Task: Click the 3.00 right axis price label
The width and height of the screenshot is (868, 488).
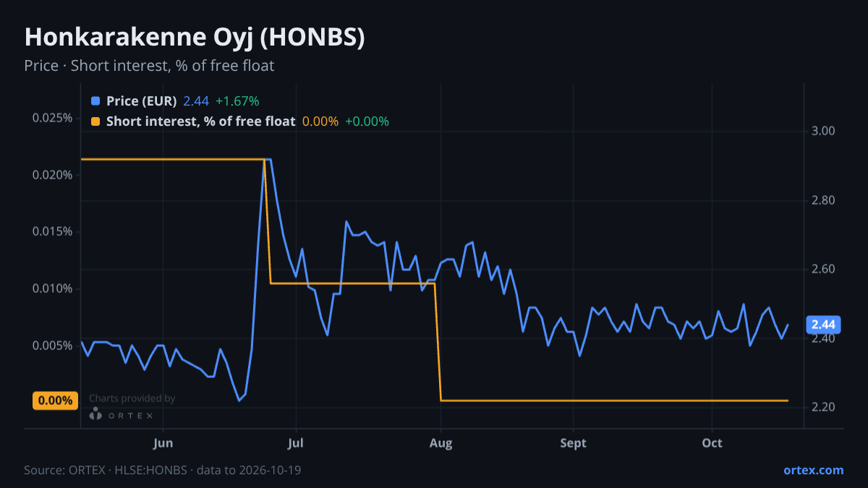Action: point(824,132)
